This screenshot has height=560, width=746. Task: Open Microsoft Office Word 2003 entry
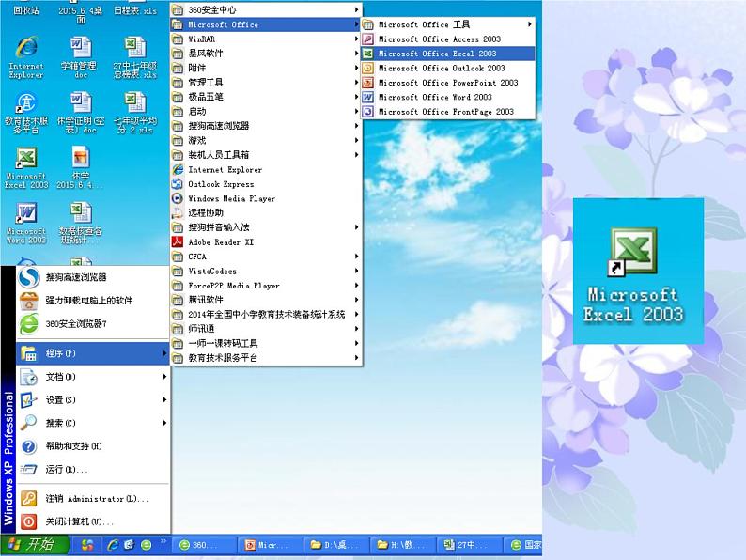448,97
